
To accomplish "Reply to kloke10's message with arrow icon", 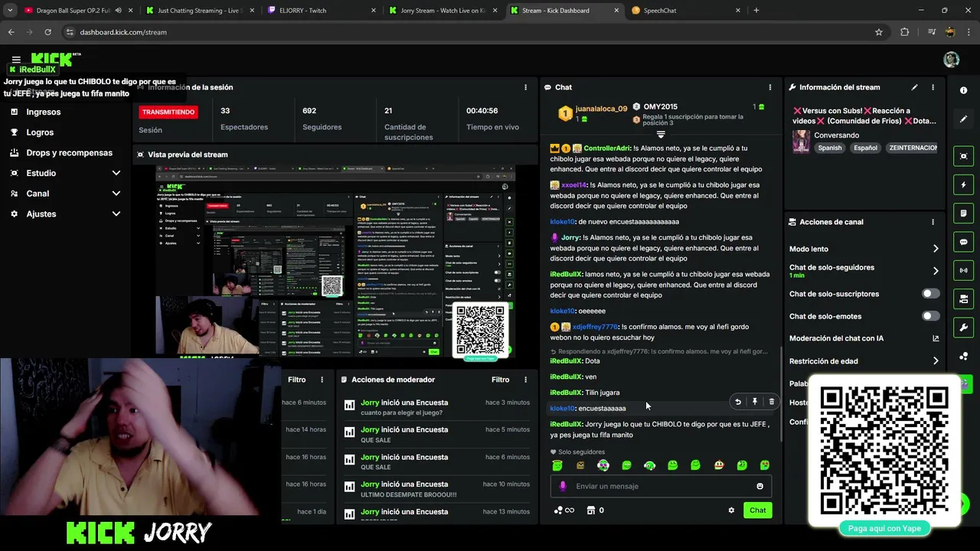I will 738,402.
